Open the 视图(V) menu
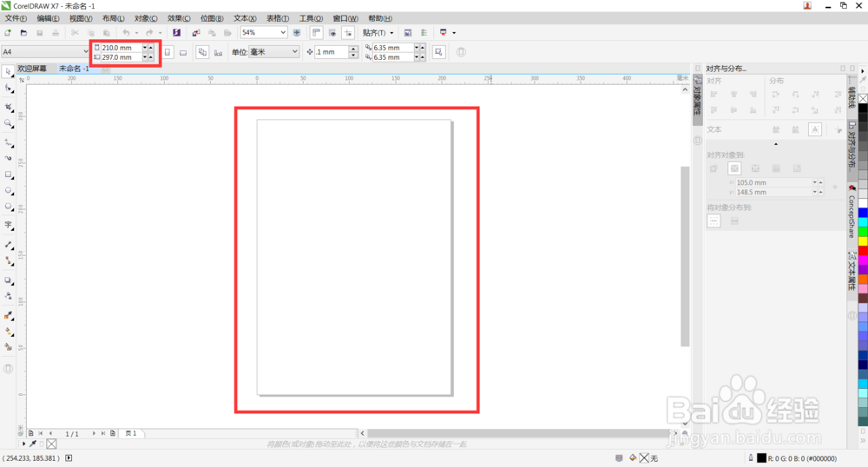This screenshot has width=868, height=467. tap(81, 18)
